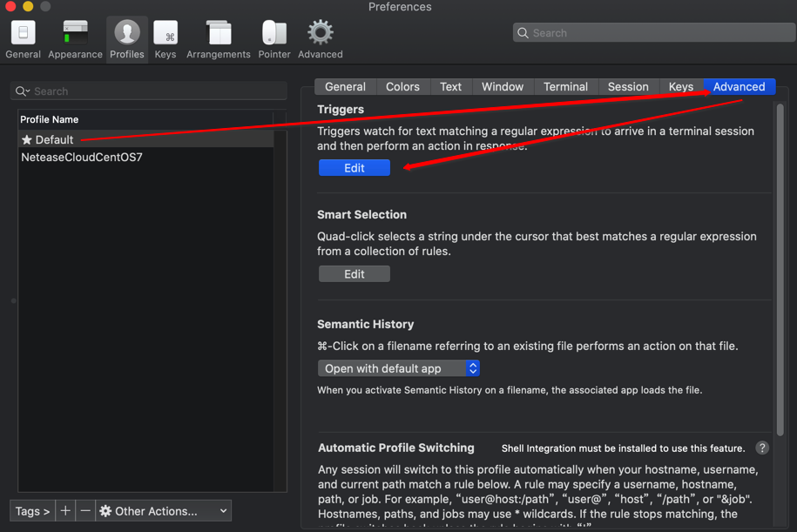Switch to the Session tab
Image resolution: width=797 pixels, height=532 pixels.
628,87
